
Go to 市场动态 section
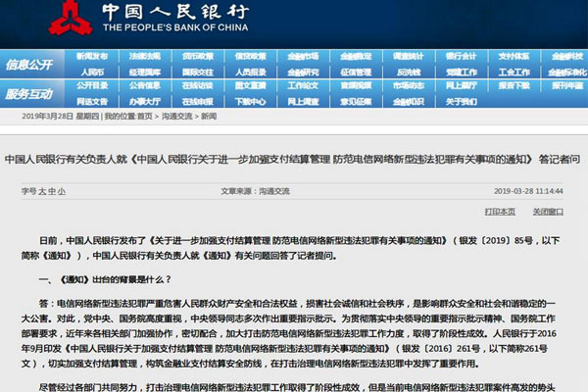(409, 85)
